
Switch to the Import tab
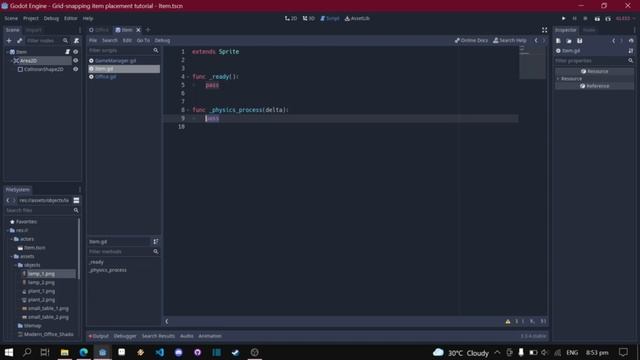[33, 30]
